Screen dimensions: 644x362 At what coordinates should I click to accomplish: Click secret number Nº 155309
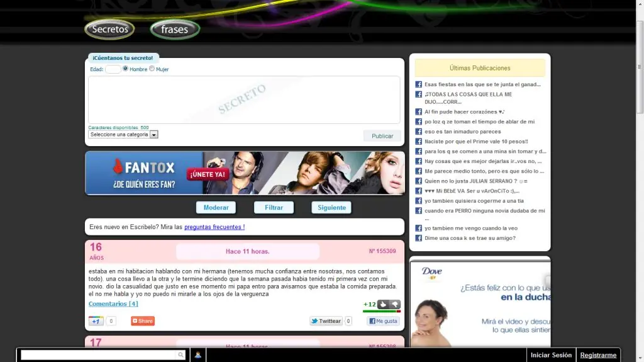click(x=382, y=251)
